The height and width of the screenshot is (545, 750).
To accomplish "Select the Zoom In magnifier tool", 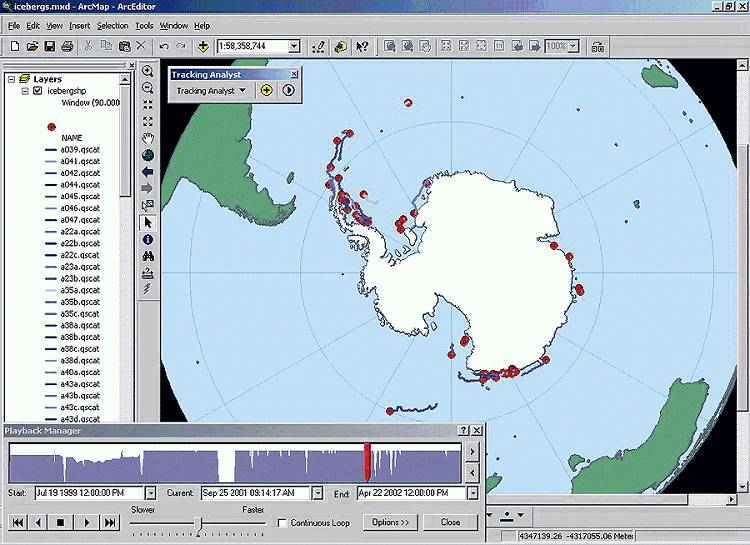I will [148, 71].
